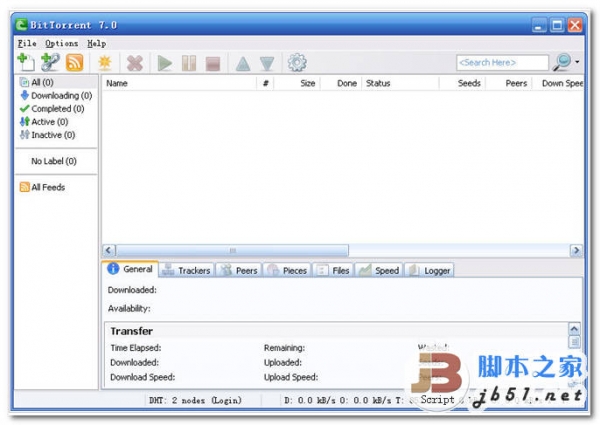Select the No Label (0) entry
Image resolution: width=600 pixels, height=425 pixels.
[54, 161]
